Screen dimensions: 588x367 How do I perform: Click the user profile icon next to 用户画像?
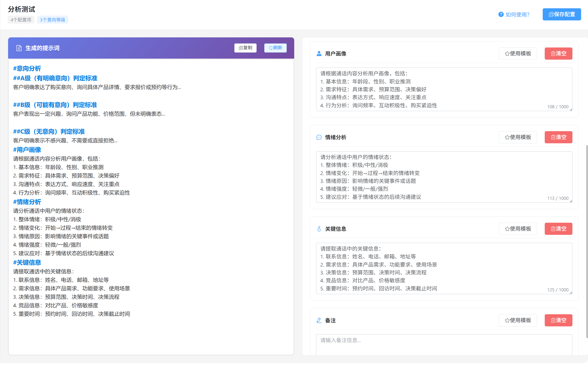319,54
